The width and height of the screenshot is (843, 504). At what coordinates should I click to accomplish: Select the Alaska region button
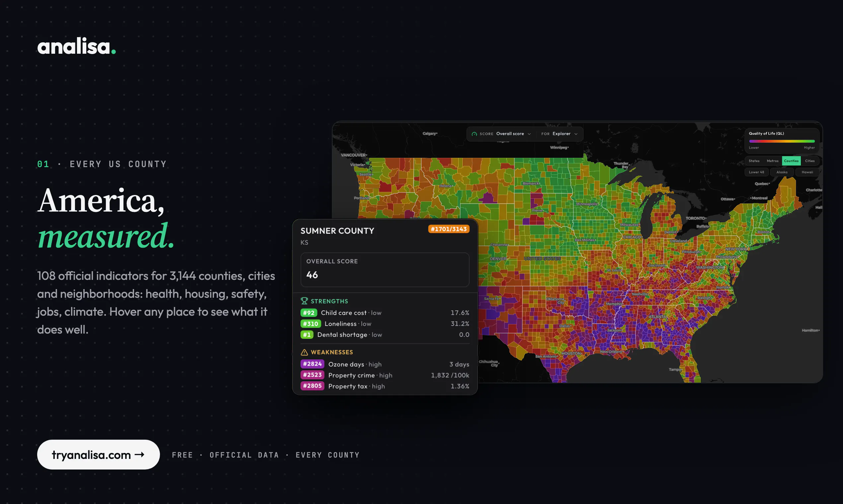pyautogui.click(x=782, y=172)
